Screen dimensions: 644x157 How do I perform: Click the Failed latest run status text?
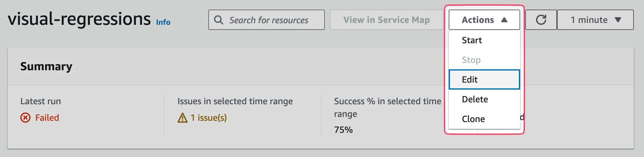pyautogui.click(x=47, y=118)
